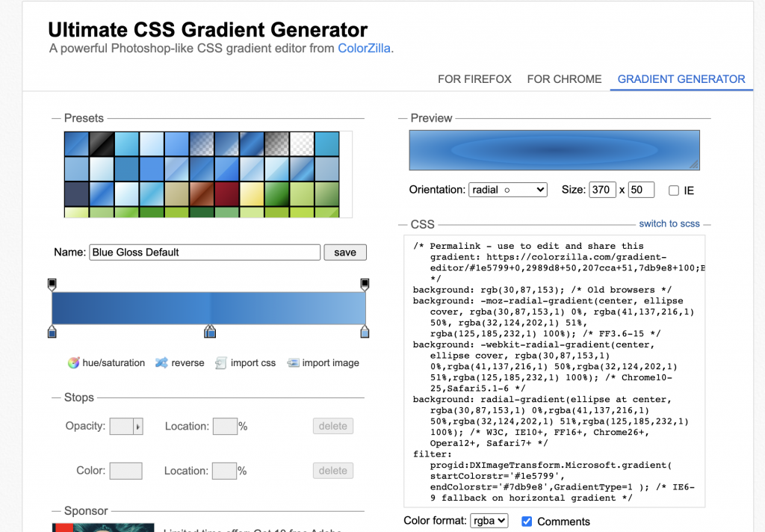Screen dimensions: 765x532
Task: Open the hue/saturation adjustment icon
Action: click(73, 362)
